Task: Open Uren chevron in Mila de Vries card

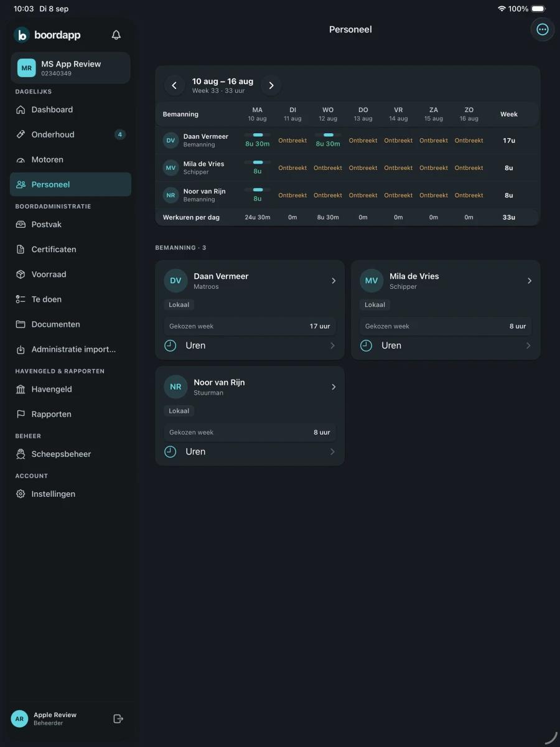Action: point(528,345)
